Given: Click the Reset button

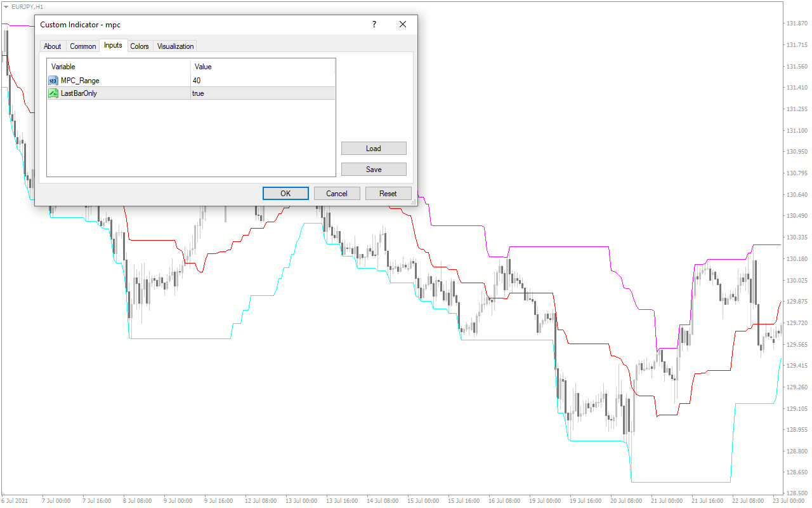Looking at the screenshot, I should [x=388, y=194].
